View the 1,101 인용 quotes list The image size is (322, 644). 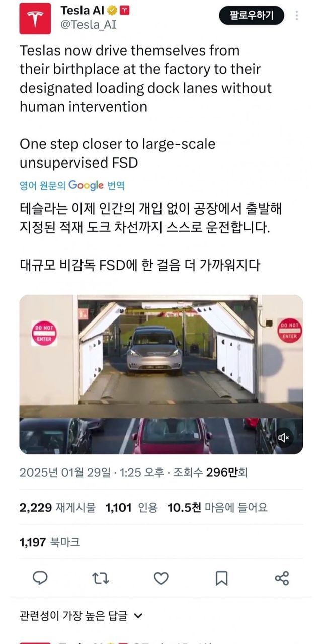coord(131,508)
